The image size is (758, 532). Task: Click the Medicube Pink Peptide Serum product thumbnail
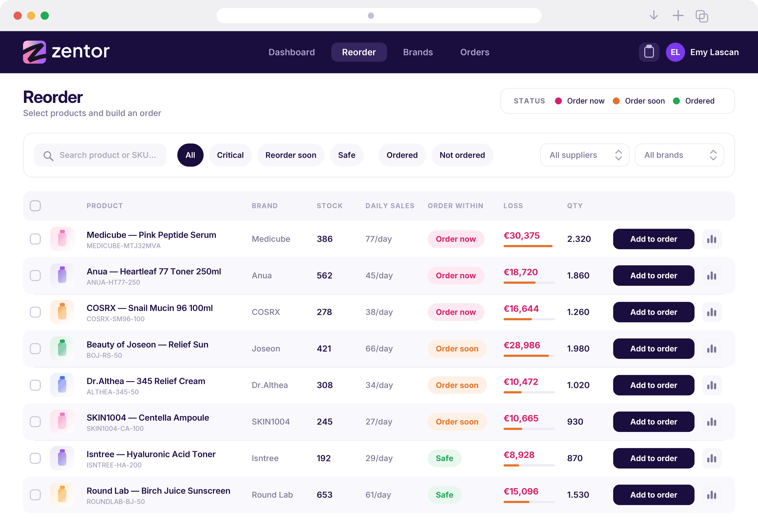pos(62,239)
